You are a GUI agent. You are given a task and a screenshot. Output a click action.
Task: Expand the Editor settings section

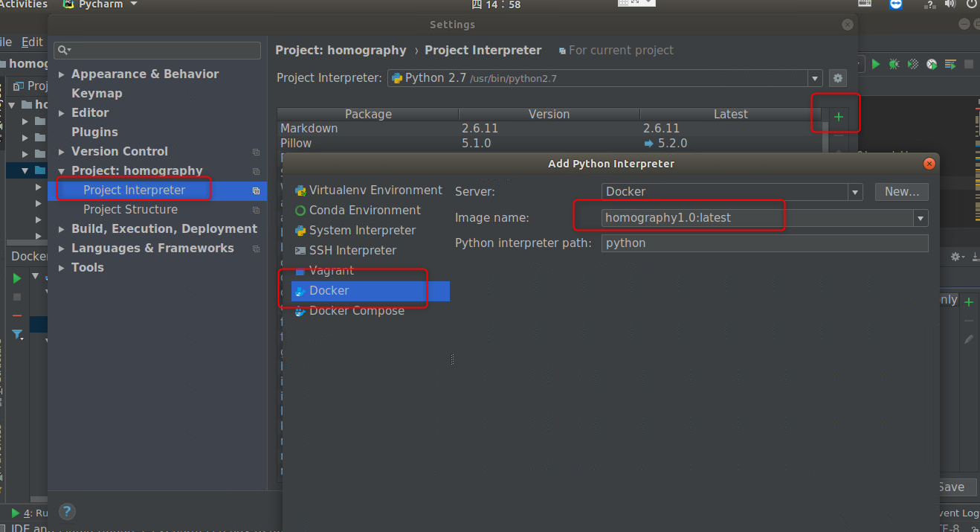(x=62, y=113)
